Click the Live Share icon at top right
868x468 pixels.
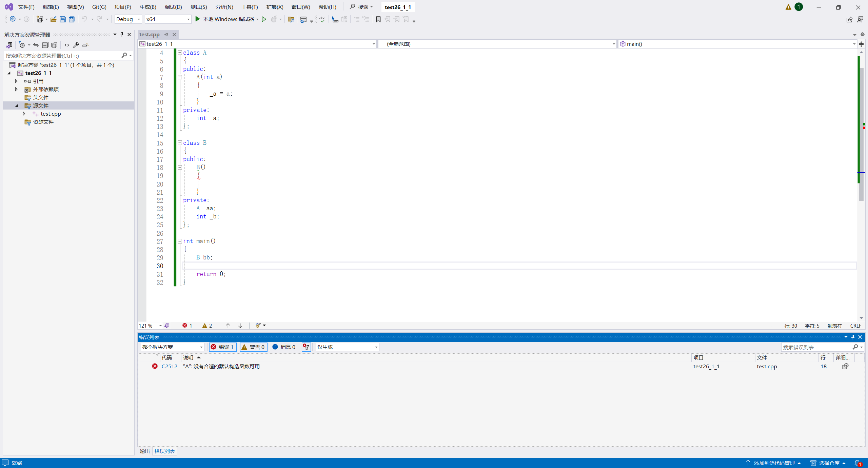(849, 19)
